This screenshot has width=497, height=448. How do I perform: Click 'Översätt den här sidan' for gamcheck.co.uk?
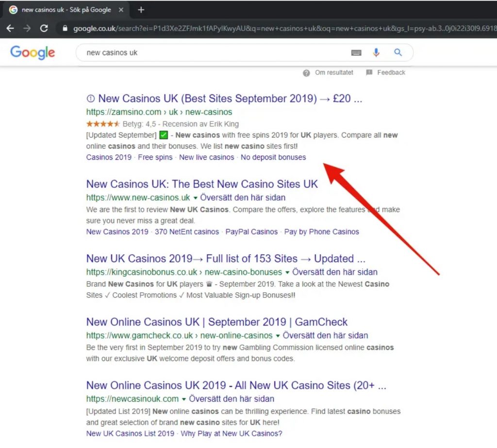325,335
